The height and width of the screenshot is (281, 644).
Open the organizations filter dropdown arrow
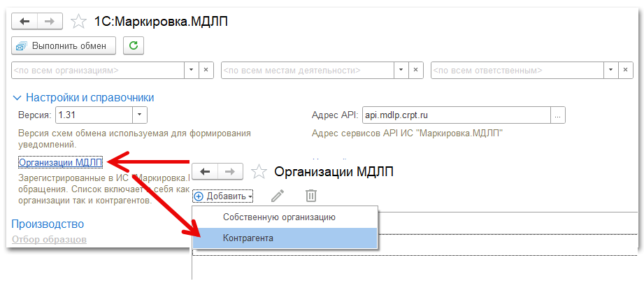click(192, 70)
